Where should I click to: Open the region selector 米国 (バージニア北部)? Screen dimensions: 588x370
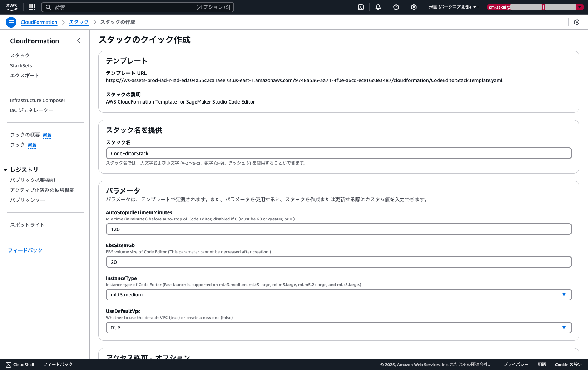click(453, 7)
